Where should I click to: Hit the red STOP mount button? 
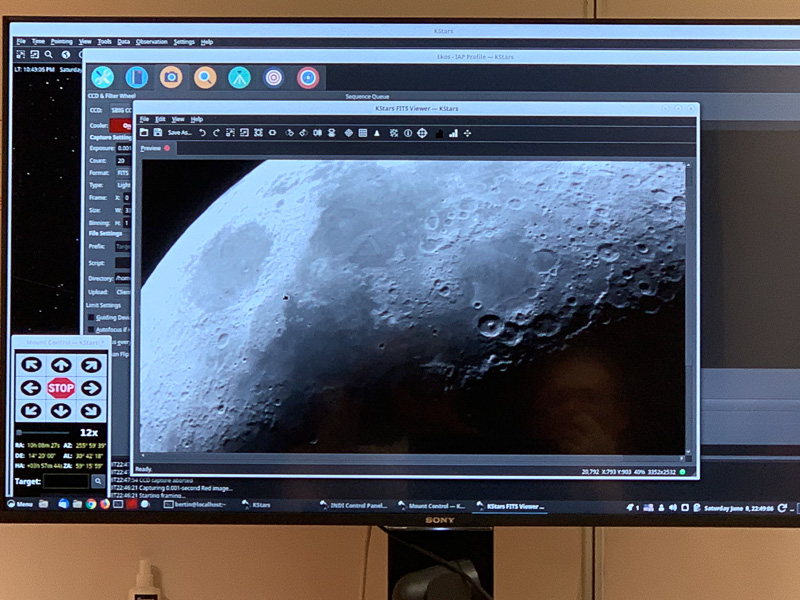click(x=61, y=388)
